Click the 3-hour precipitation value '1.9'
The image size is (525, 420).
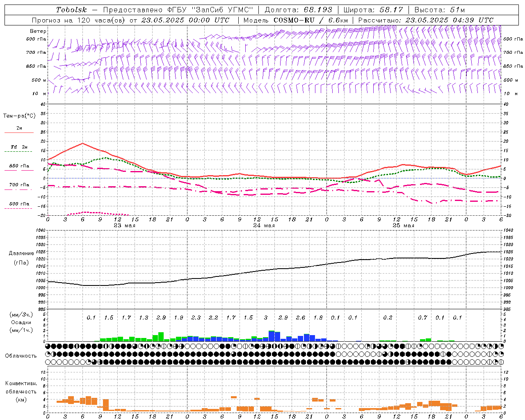click(x=178, y=318)
